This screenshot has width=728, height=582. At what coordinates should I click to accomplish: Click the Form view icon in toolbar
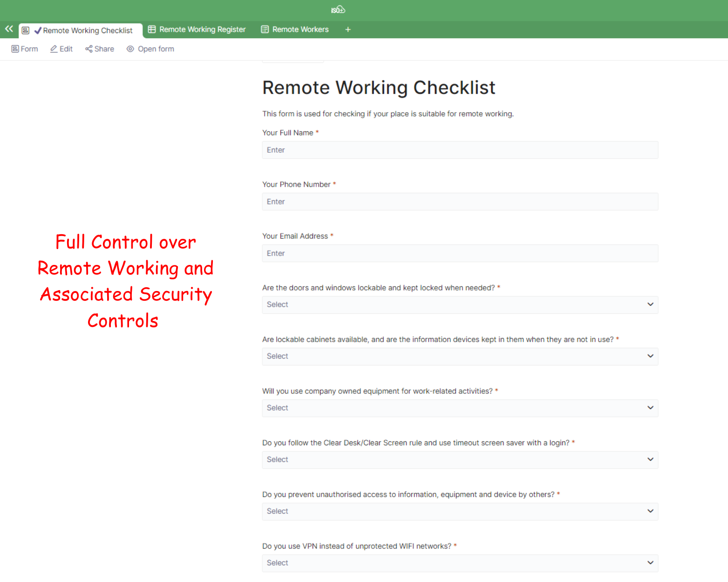[x=15, y=49]
